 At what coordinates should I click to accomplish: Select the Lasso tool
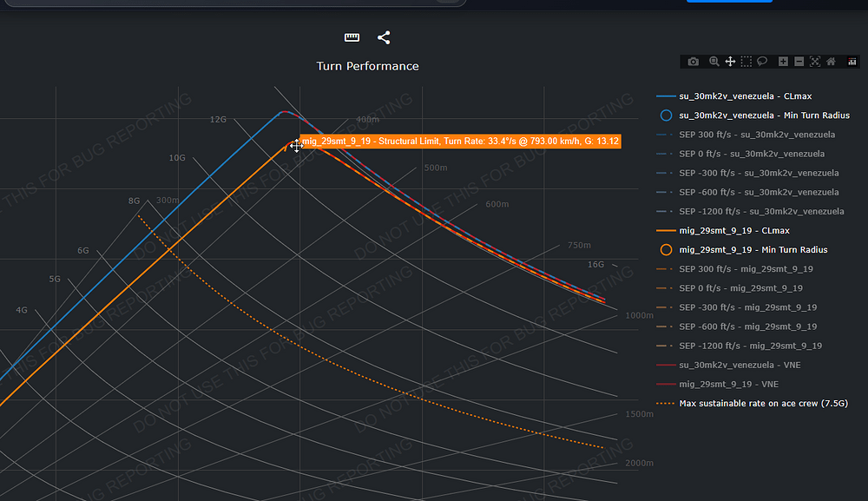tap(761, 62)
